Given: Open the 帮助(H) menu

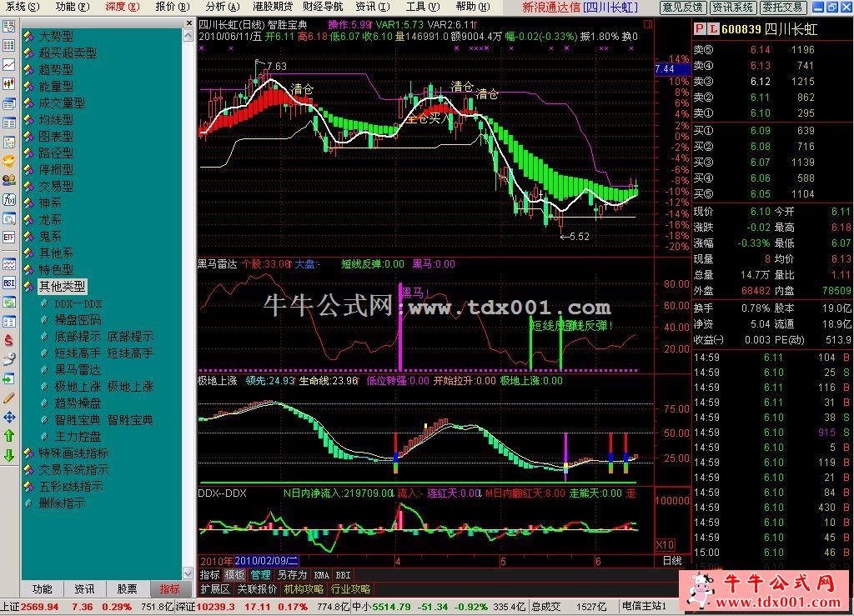Looking at the screenshot, I should click(473, 7).
